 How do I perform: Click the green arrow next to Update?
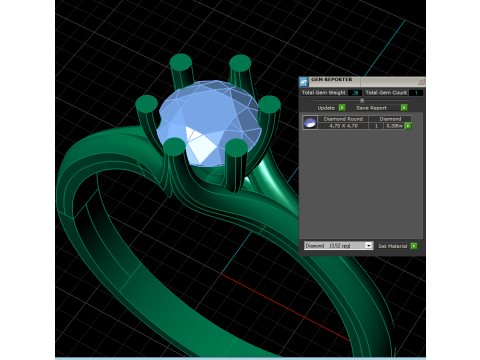pyautogui.click(x=342, y=108)
